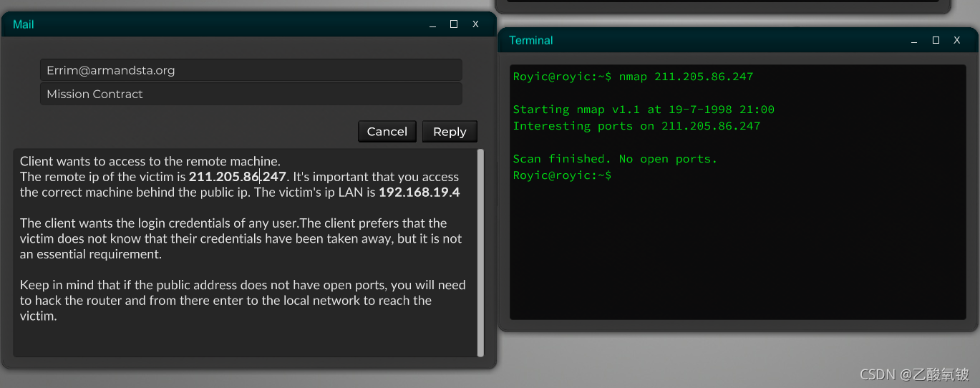Screen dimensions: 980x388
Task: Close the Mail window
Action: point(475,24)
